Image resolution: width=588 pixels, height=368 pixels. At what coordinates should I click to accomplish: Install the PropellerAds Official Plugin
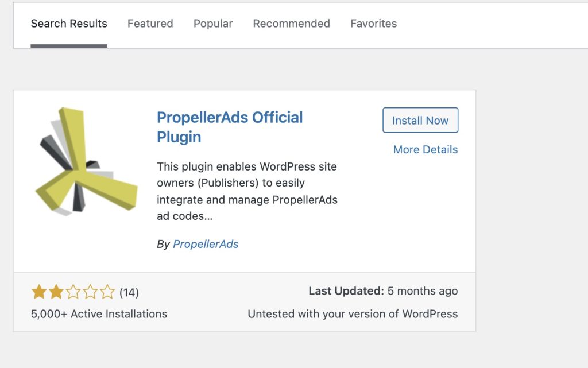tap(420, 120)
